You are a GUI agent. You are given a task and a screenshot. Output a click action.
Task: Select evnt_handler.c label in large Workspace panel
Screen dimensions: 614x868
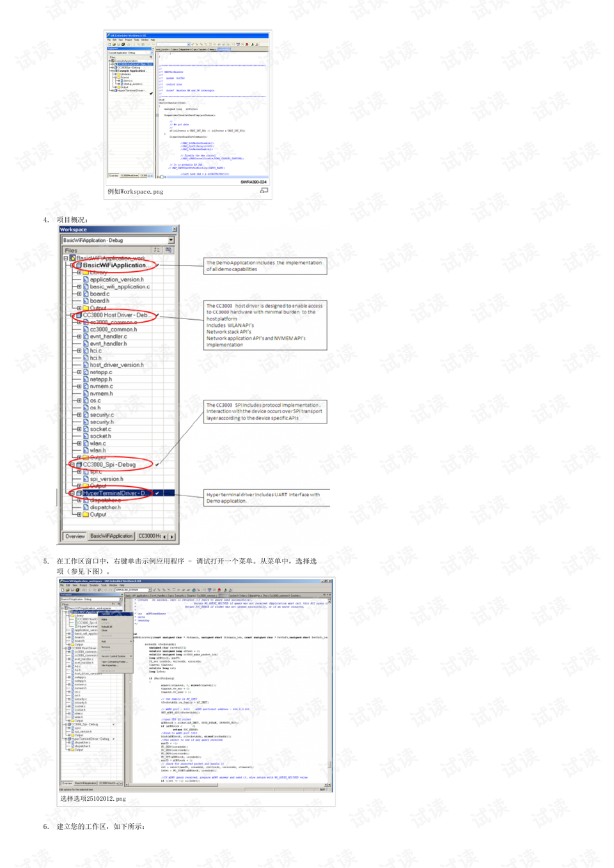[x=109, y=336]
